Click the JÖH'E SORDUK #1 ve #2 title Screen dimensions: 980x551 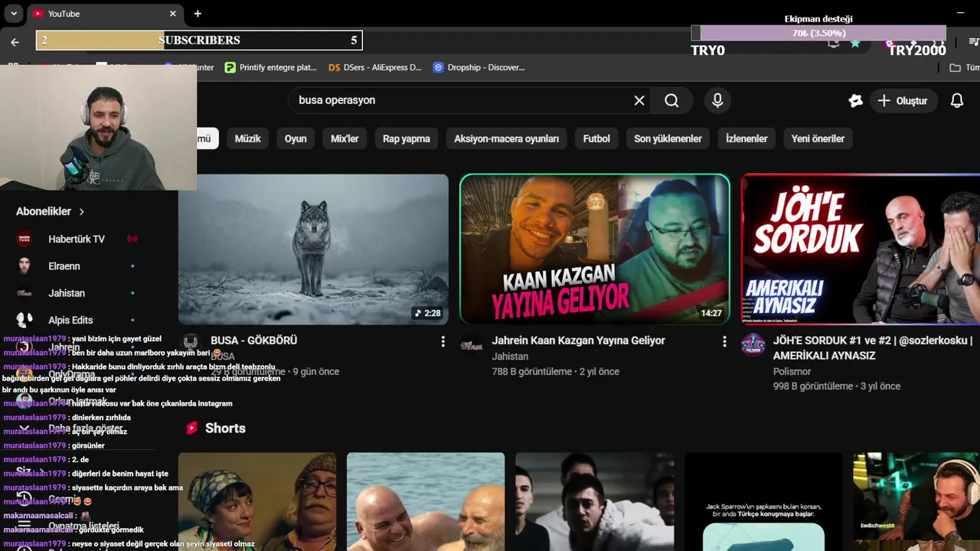tap(873, 348)
